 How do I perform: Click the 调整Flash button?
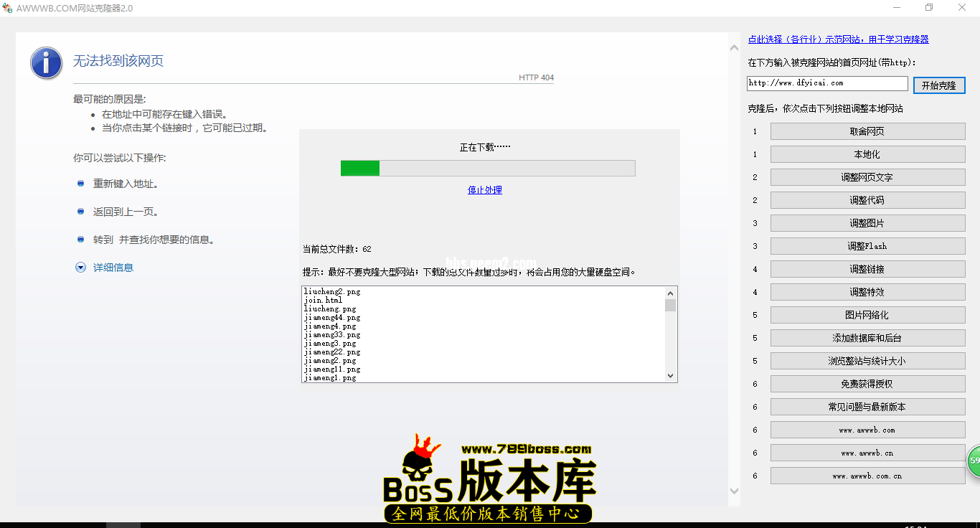point(867,246)
